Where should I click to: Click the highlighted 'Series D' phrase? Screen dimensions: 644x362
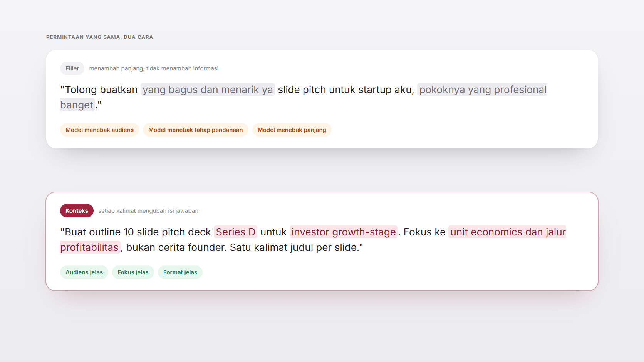(x=235, y=232)
